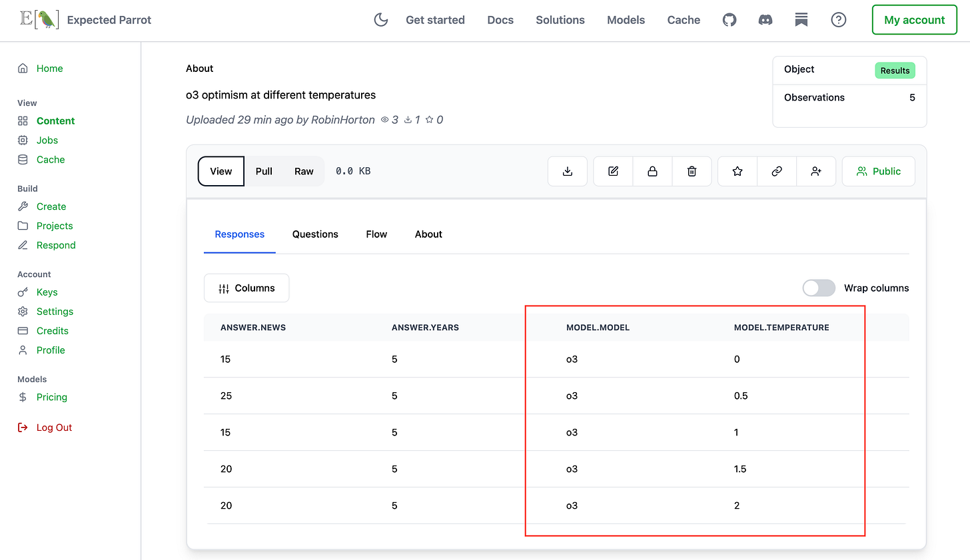Switch to the About tab
Image resolution: width=970 pixels, height=560 pixels.
pyautogui.click(x=428, y=234)
